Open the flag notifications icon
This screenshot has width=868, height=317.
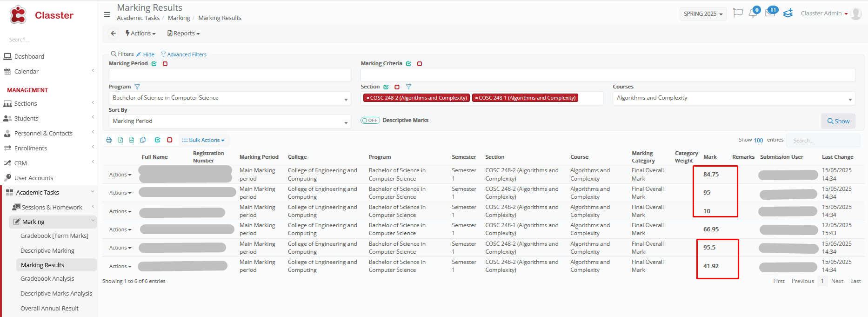pos(738,13)
